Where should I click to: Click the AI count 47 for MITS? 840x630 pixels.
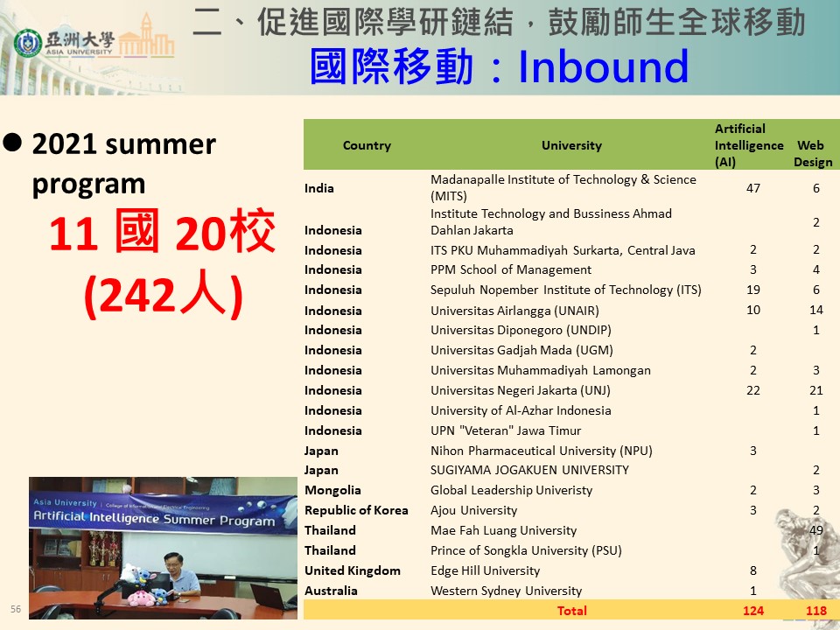click(x=753, y=188)
